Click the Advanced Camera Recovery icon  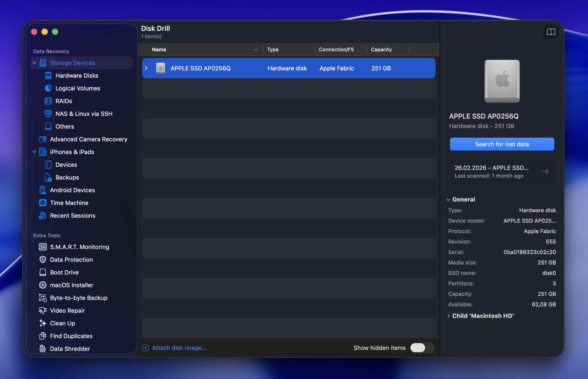point(43,139)
